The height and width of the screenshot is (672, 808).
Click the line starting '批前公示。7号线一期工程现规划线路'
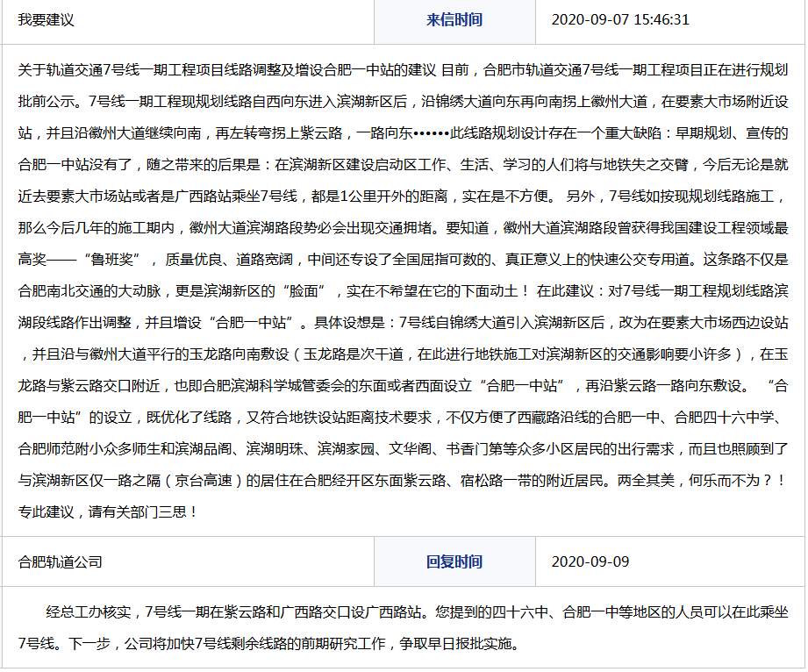click(403, 102)
